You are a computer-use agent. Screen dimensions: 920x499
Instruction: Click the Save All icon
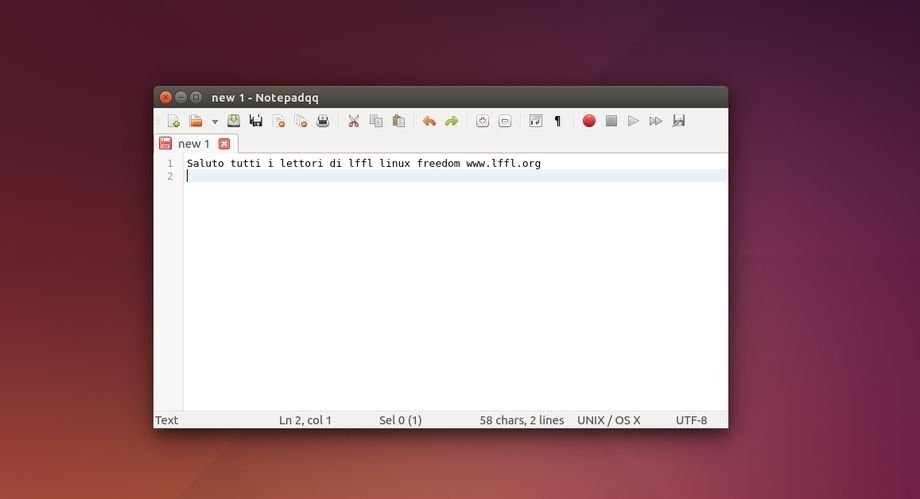click(x=256, y=121)
